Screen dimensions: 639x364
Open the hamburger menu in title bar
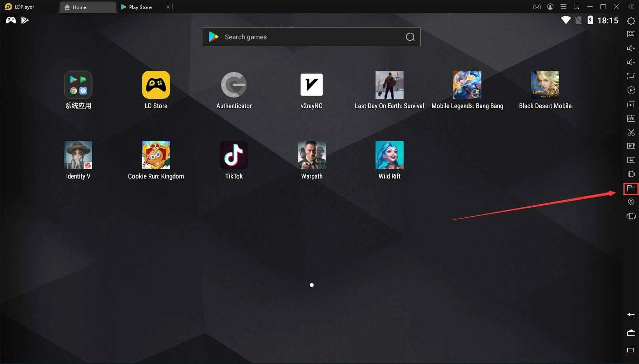[563, 7]
